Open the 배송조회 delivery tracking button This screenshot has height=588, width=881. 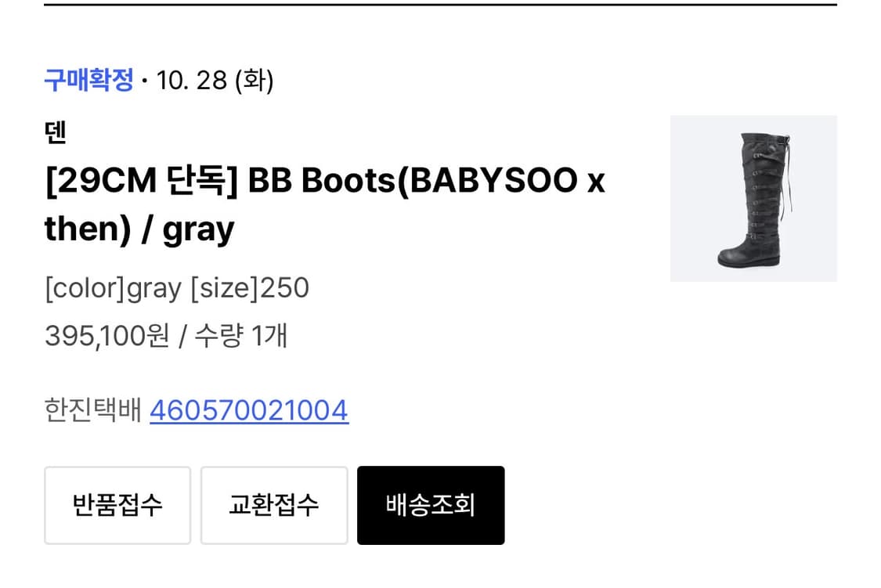(431, 505)
